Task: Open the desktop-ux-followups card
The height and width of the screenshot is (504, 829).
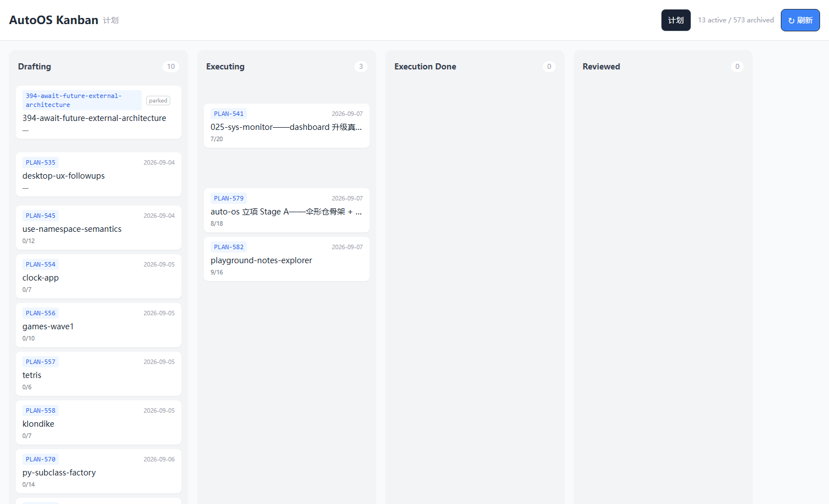Action: click(x=99, y=174)
